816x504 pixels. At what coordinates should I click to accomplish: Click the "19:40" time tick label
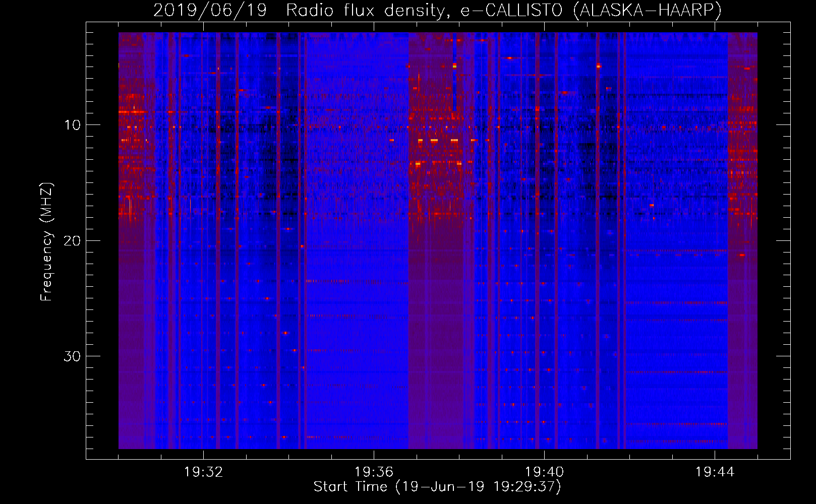click(x=544, y=472)
